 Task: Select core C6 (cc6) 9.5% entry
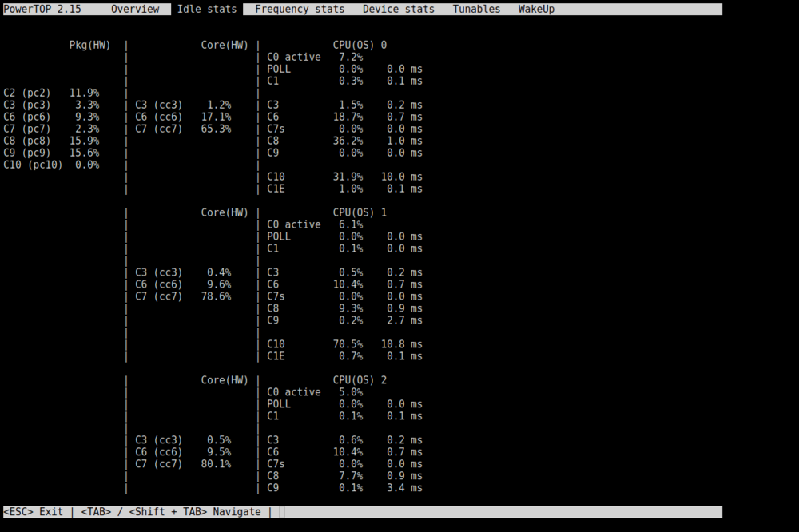coord(183,452)
